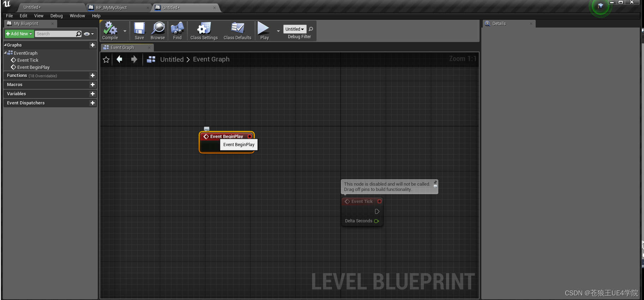644x300 pixels.
Task: Click Event Tick execution output pin
Action: point(377,211)
